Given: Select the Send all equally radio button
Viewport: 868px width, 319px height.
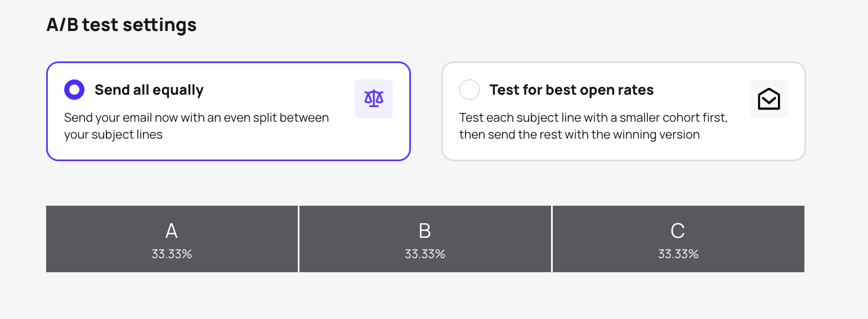Looking at the screenshot, I should pos(74,90).
